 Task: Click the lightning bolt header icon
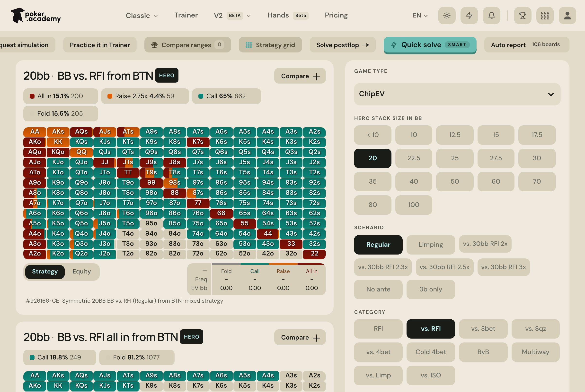tap(469, 16)
